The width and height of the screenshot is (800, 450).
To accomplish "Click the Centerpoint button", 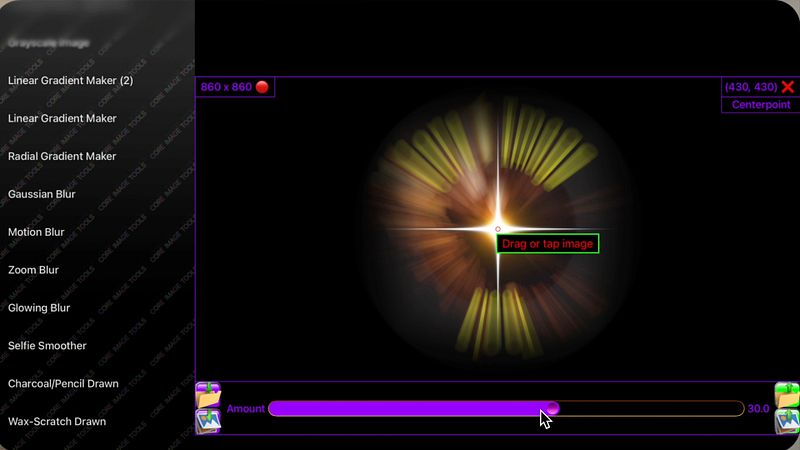I will coord(761,105).
